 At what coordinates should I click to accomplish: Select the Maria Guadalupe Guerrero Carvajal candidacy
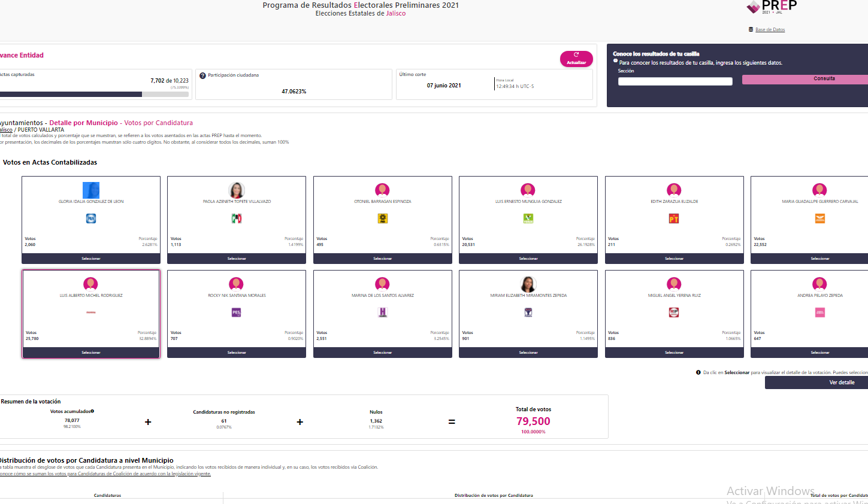click(809, 259)
